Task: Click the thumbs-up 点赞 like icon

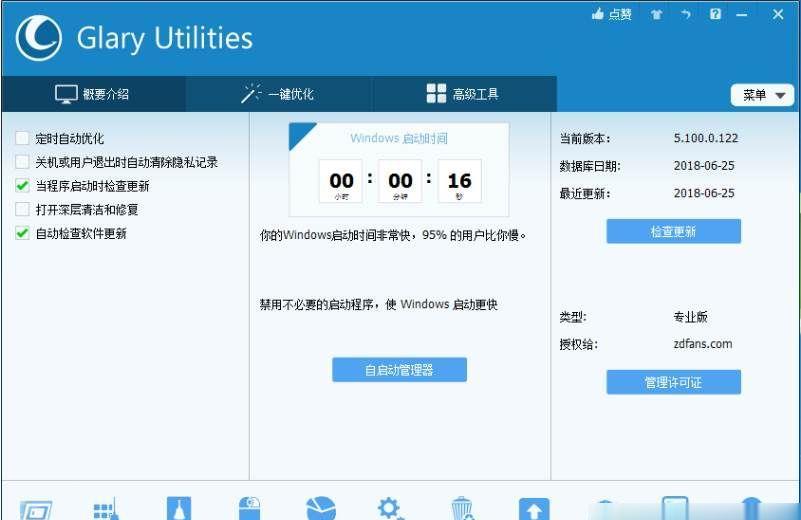Action: pyautogui.click(x=598, y=14)
